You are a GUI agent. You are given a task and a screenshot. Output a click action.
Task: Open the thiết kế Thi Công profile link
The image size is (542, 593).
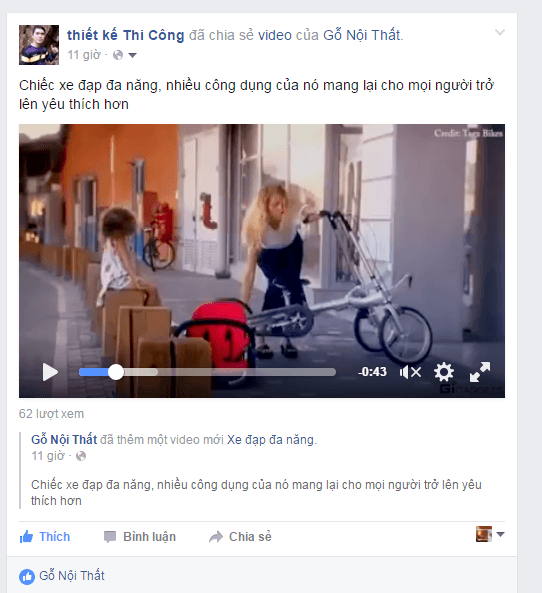(126, 35)
